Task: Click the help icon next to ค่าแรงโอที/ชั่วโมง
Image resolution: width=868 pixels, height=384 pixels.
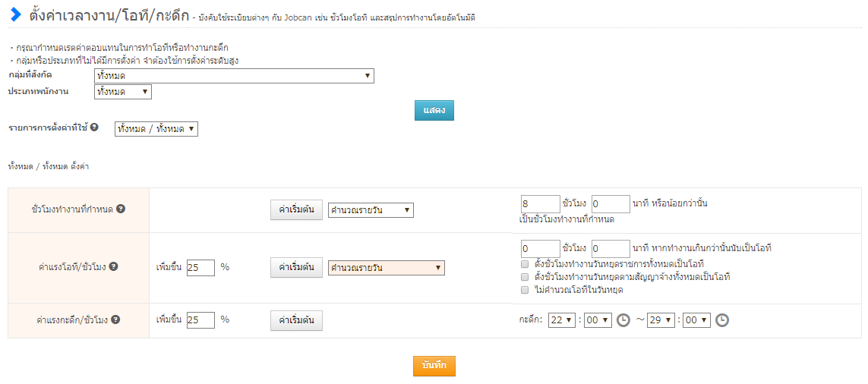Action: (x=113, y=267)
